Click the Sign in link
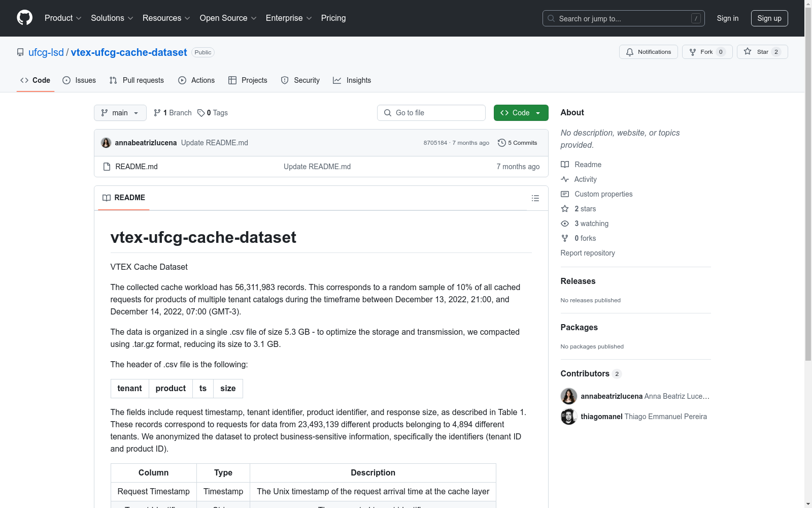812x508 pixels. click(x=728, y=18)
